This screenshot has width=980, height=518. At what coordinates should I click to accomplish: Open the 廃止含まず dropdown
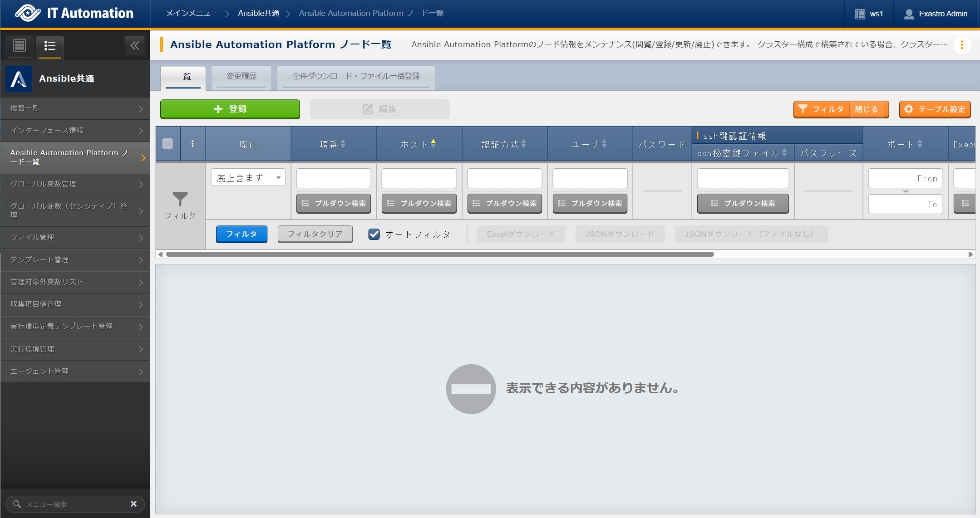(248, 178)
